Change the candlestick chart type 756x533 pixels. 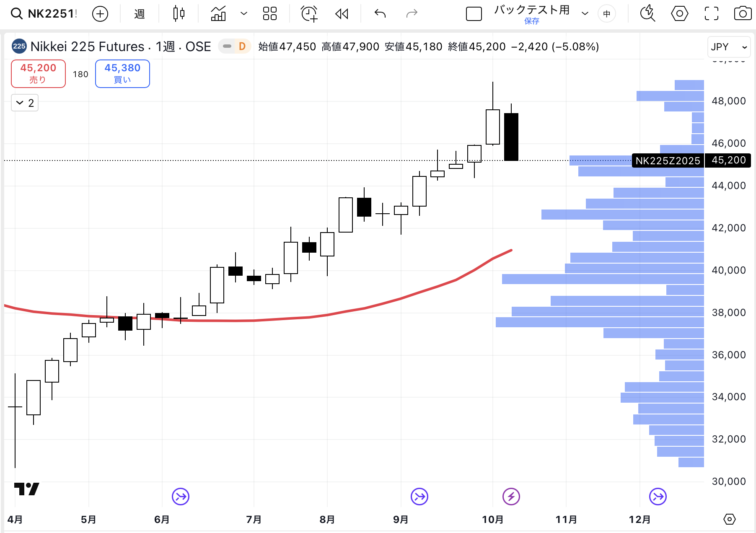[179, 14]
